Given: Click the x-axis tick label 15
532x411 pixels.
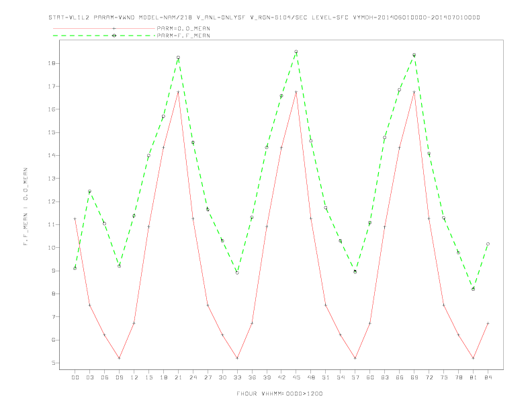Looking at the screenshot, I should [148, 377].
